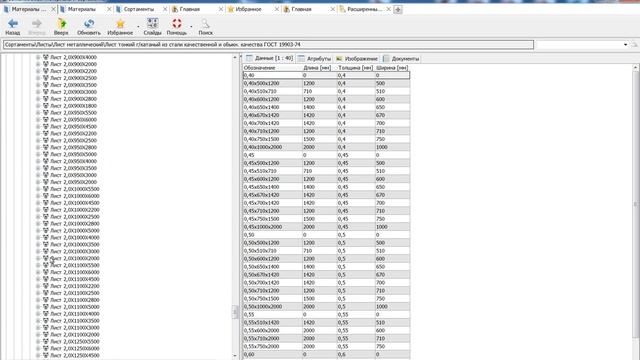The image size is (640, 360).
Task: Close the Сортаменты tab
Action: 165,9
